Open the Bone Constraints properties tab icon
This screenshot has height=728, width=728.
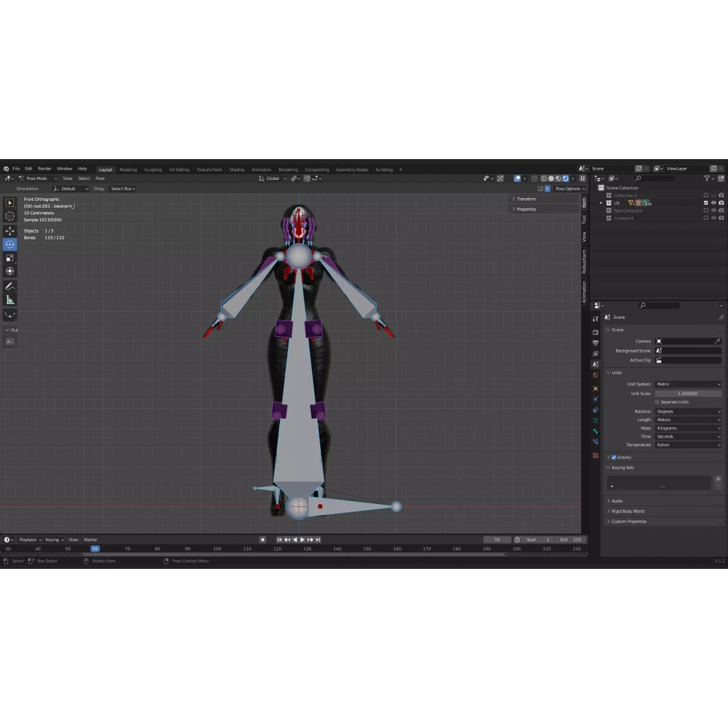(596, 442)
